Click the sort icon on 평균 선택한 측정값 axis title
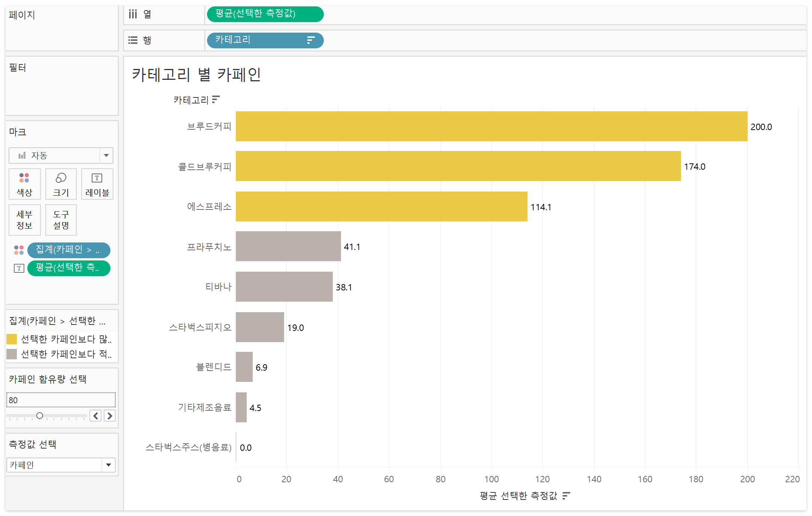 coord(566,496)
